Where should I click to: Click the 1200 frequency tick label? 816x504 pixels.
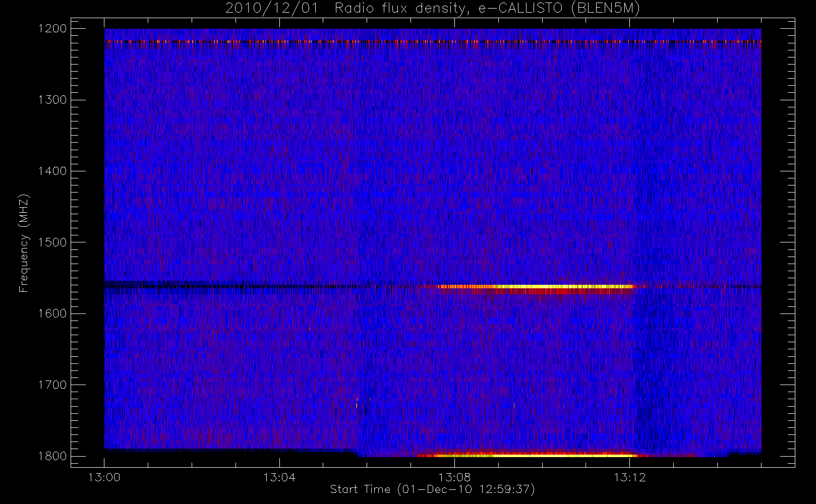(x=52, y=29)
